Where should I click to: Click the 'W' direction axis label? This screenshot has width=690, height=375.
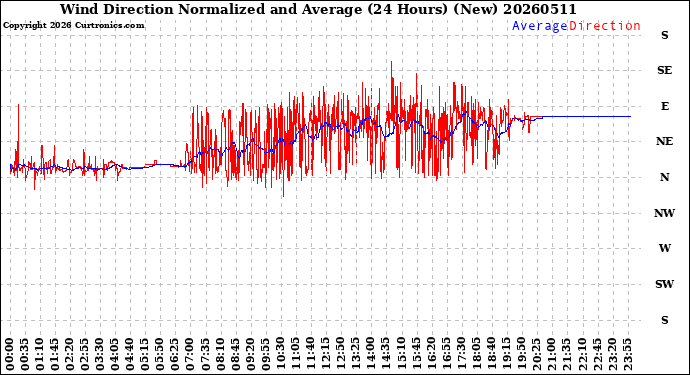pos(664,248)
